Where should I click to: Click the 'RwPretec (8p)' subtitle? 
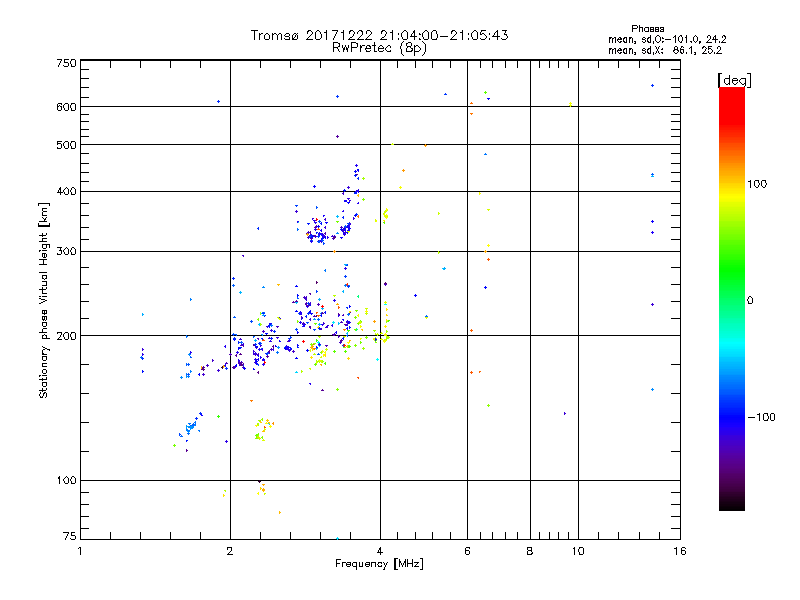pos(379,48)
